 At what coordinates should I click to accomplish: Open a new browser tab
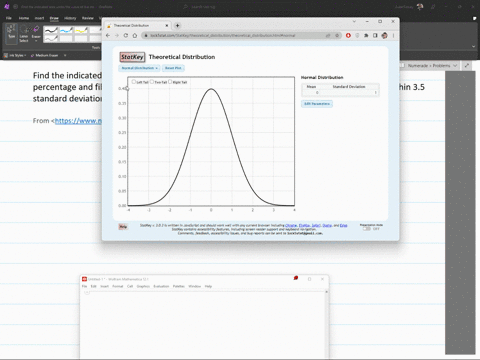[177, 26]
